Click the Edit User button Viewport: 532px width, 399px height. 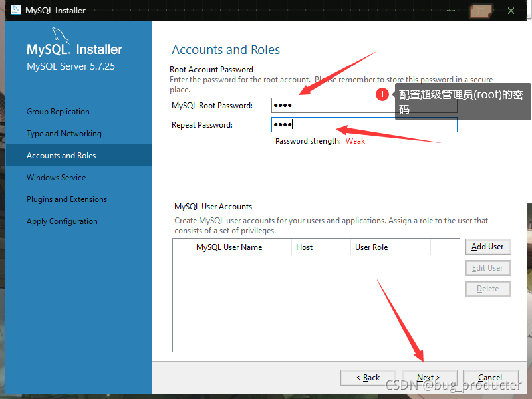487,268
